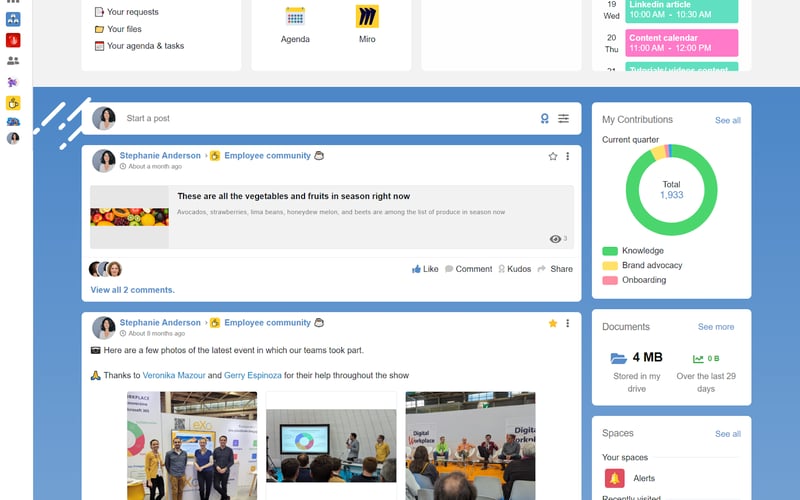
Task: Open the blue team space icon in sidebar
Action: pos(13,19)
